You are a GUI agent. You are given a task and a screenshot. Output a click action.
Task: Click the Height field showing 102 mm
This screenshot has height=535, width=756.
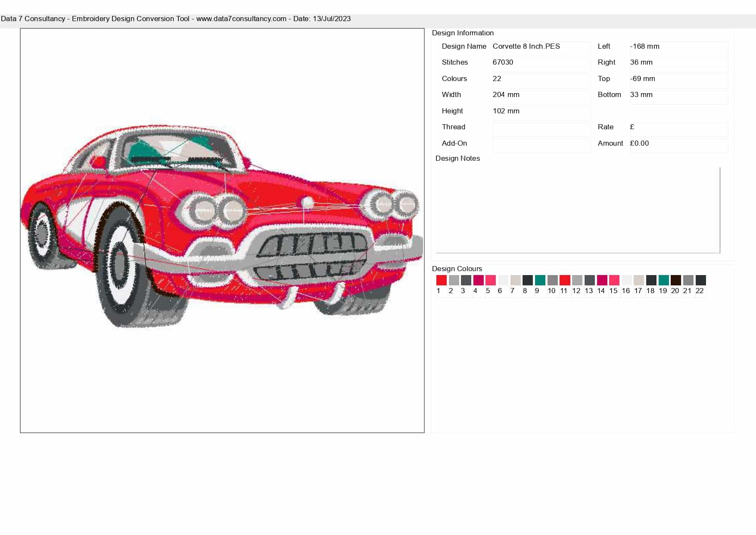pos(541,113)
